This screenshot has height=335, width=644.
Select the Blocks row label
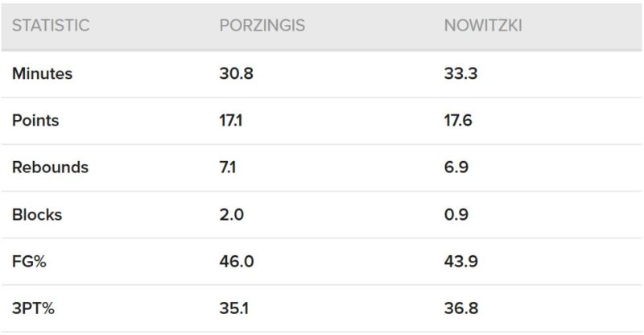(x=37, y=215)
